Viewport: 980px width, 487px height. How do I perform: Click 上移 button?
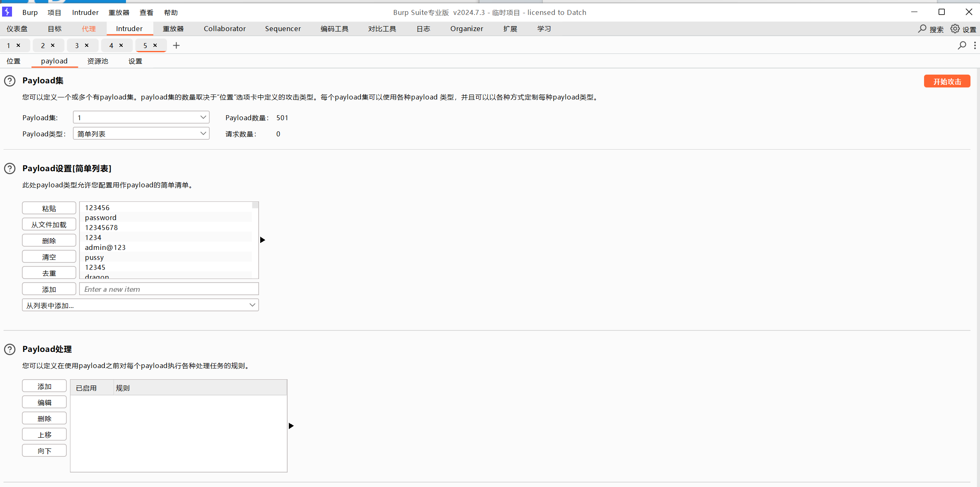(x=44, y=434)
